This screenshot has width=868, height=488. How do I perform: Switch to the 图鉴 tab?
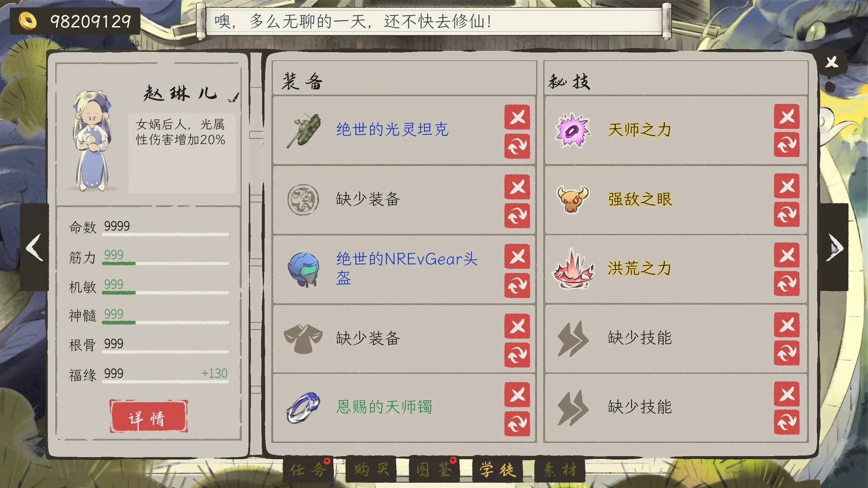tap(435, 470)
